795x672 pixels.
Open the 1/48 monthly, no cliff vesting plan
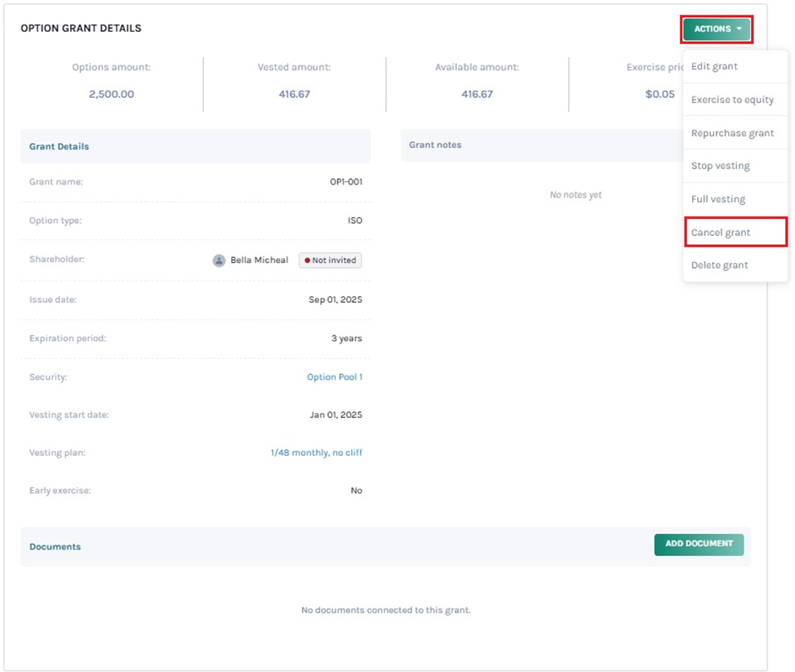tap(316, 452)
